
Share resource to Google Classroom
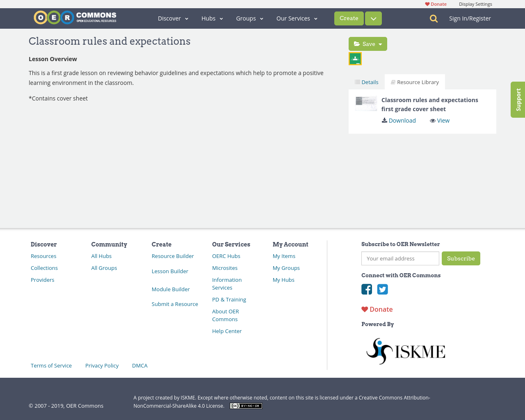click(x=355, y=58)
